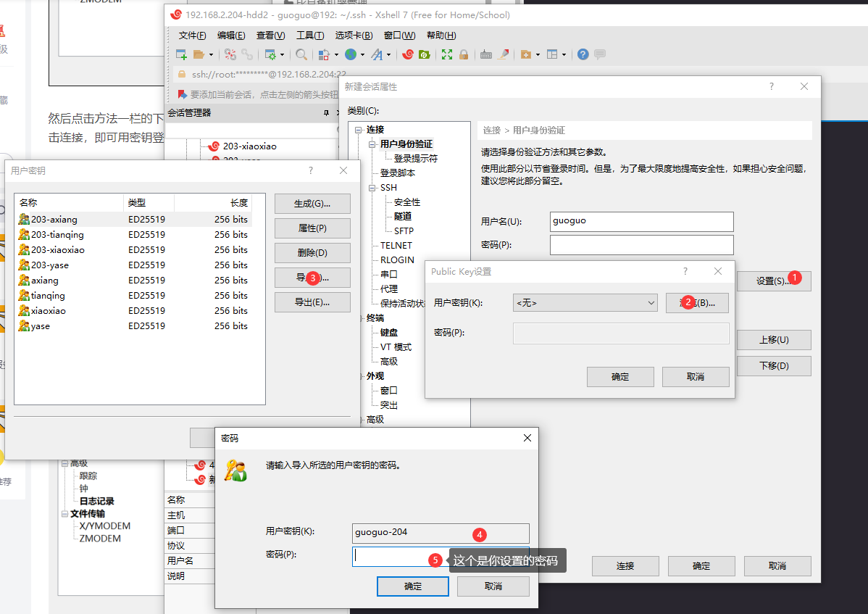Click 下移(D) button
The image size is (868, 614).
[774, 366]
